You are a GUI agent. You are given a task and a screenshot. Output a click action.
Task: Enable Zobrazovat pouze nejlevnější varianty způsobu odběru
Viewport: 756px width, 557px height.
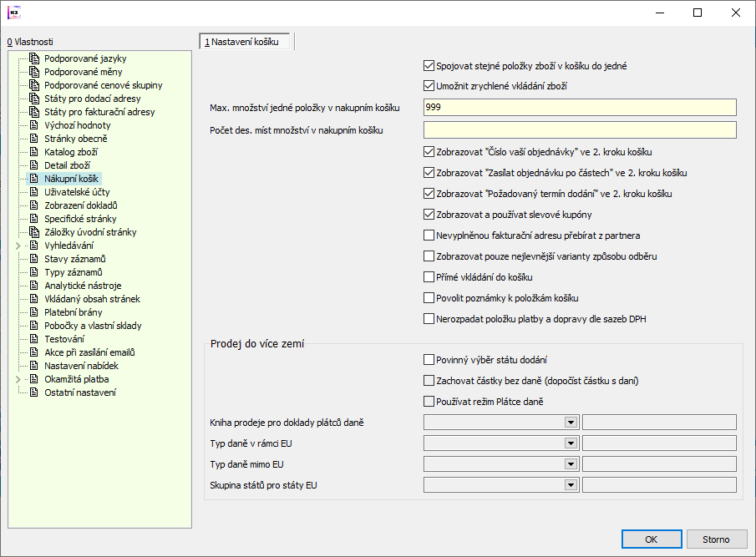[x=429, y=256]
